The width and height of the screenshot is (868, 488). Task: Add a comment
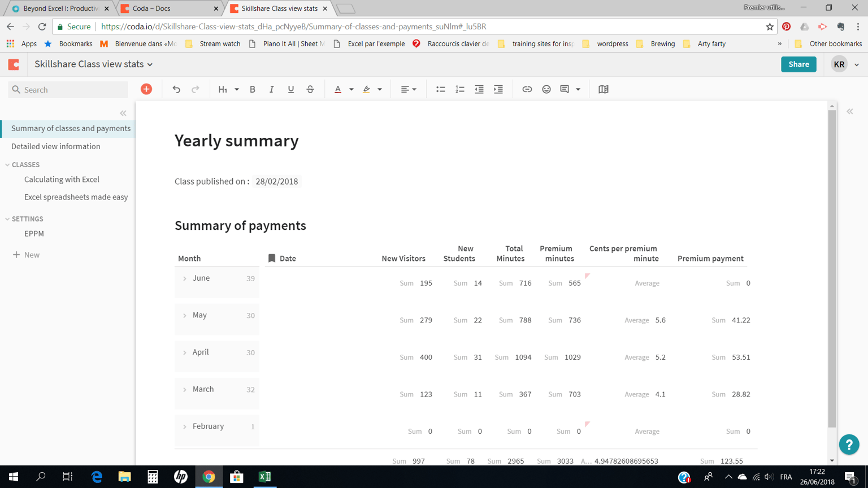[565, 89]
